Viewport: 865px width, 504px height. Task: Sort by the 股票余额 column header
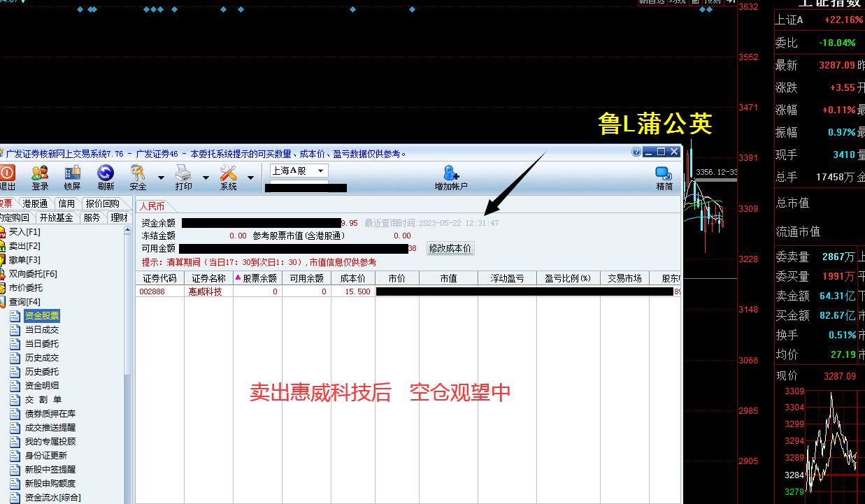(257, 278)
